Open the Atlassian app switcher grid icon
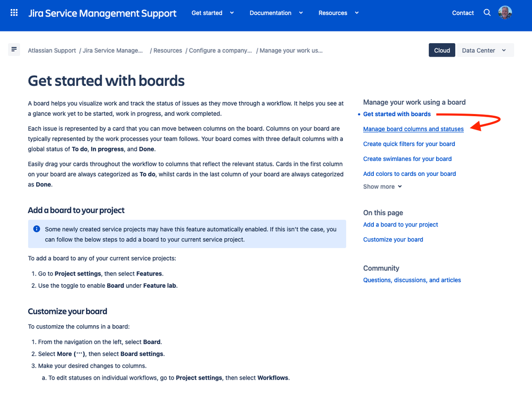 [14, 13]
